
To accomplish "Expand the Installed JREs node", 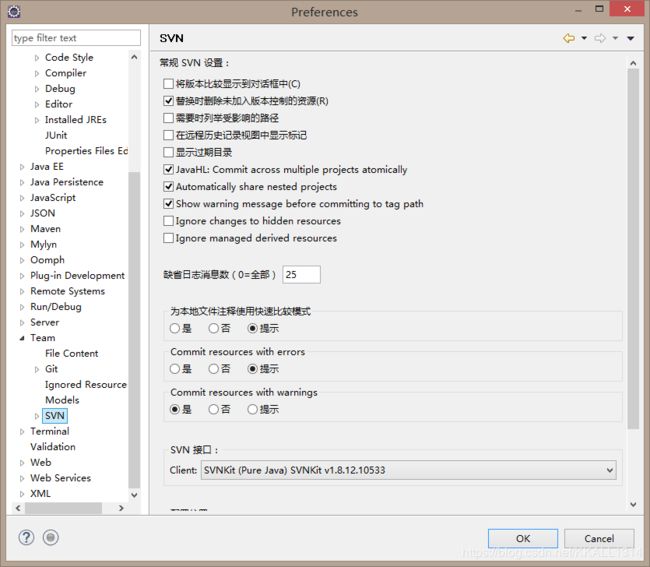I will click(x=37, y=120).
